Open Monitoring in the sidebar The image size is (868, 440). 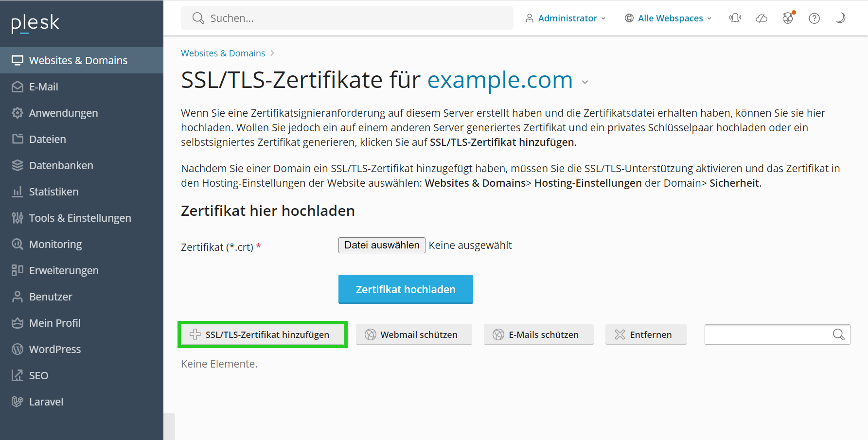pyautogui.click(x=82, y=244)
